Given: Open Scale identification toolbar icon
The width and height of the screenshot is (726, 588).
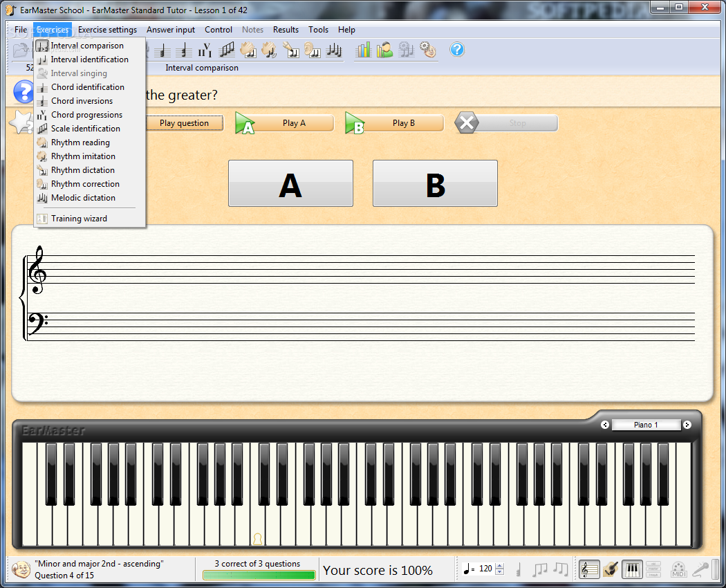Looking at the screenshot, I should pos(226,50).
